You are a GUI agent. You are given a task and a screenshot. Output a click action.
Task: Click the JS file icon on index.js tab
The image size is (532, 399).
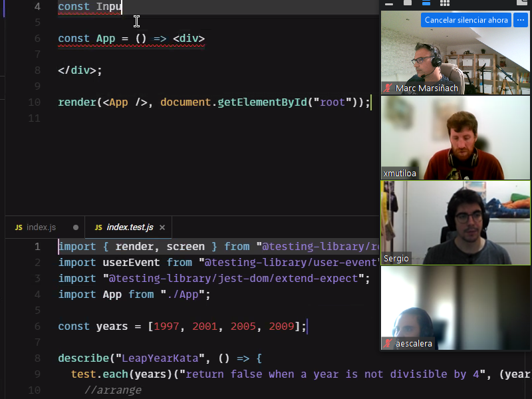(19, 227)
